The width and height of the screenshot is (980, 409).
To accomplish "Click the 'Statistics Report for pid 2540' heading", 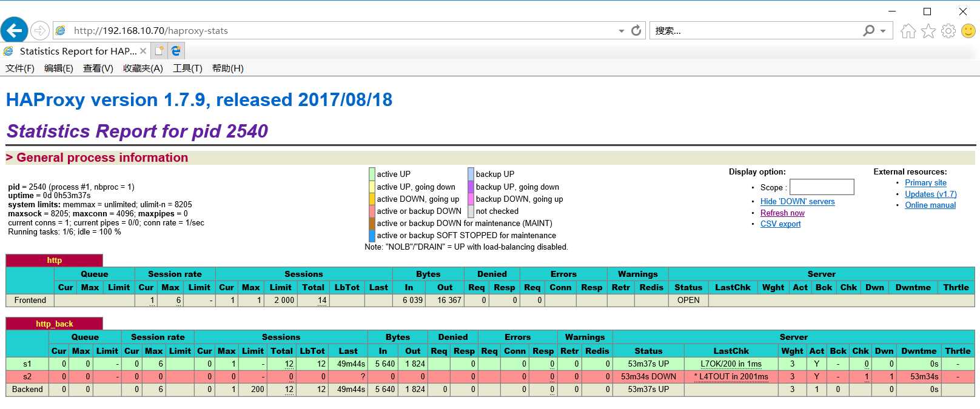I will 137,131.
